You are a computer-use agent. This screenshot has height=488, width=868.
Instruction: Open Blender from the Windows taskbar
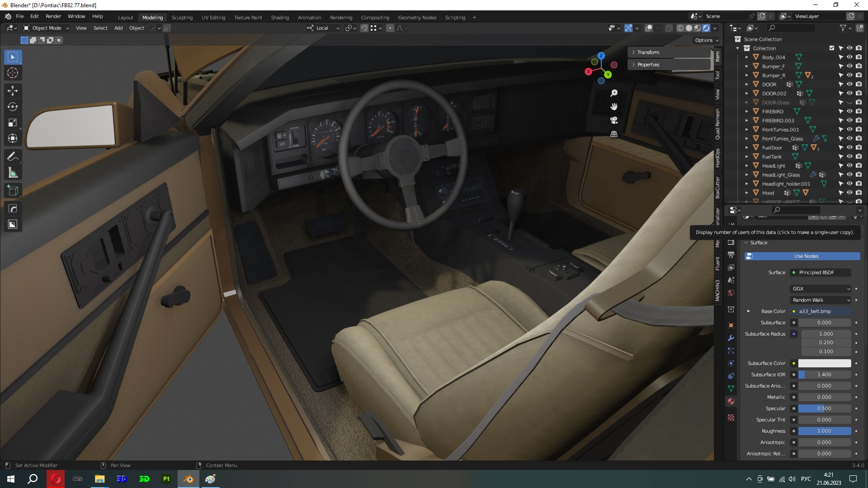(x=189, y=479)
